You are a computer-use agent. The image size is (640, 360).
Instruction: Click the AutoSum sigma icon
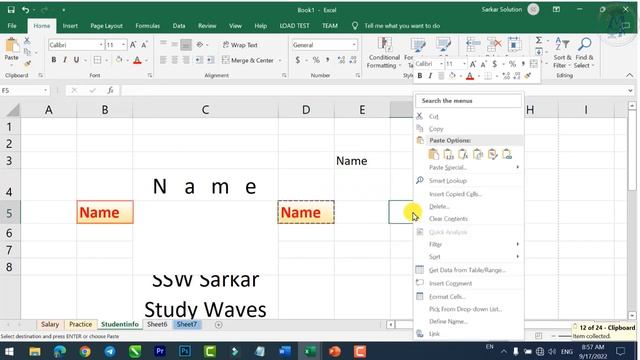539,40
